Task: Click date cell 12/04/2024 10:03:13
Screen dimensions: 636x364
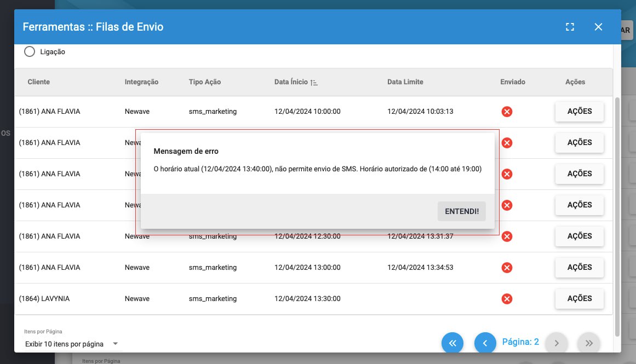Action: coord(420,112)
